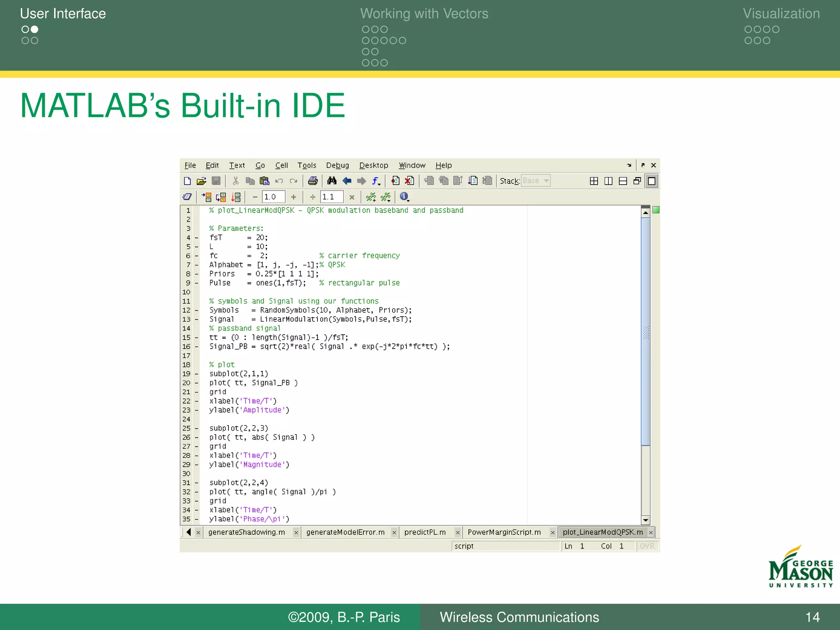Paste using the clipboard icon
Viewport: 840px width, 630px height.
coord(265,181)
